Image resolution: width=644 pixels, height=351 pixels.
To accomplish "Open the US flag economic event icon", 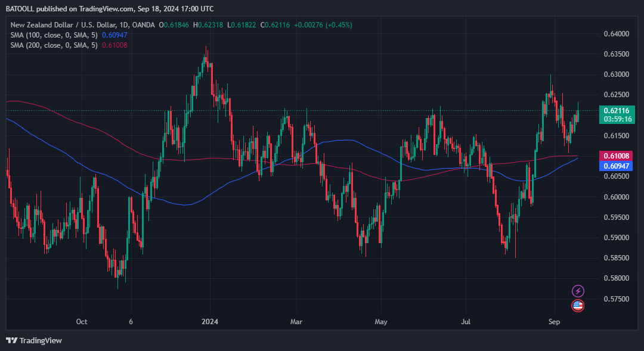I will point(578,306).
